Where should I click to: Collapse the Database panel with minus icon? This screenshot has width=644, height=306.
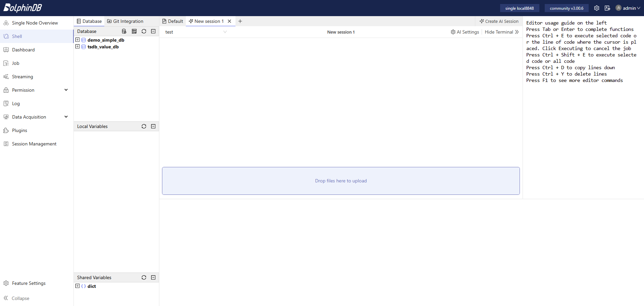click(x=153, y=31)
